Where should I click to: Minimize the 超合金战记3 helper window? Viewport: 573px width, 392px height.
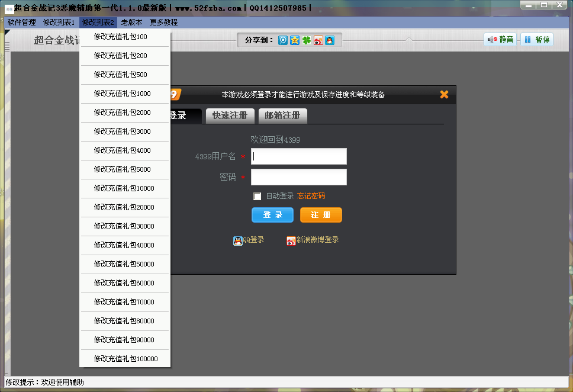click(529, 5)
